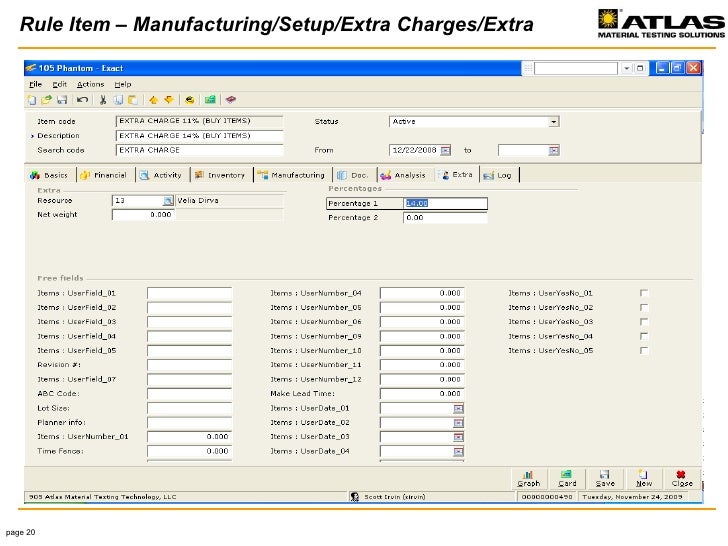Switch to the Basics tab

point(49,175)
